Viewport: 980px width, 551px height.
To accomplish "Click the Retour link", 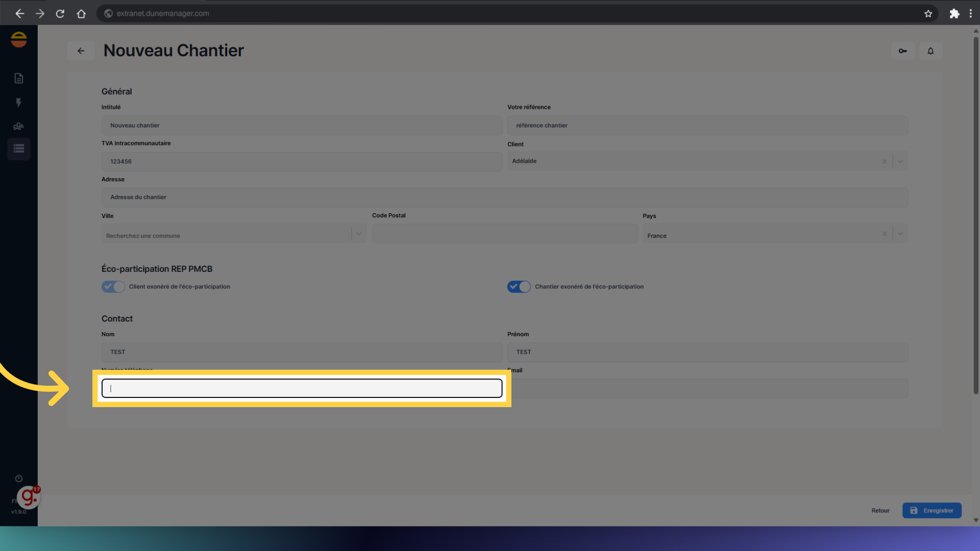I will pyautogui.click(x=880, y=511).
